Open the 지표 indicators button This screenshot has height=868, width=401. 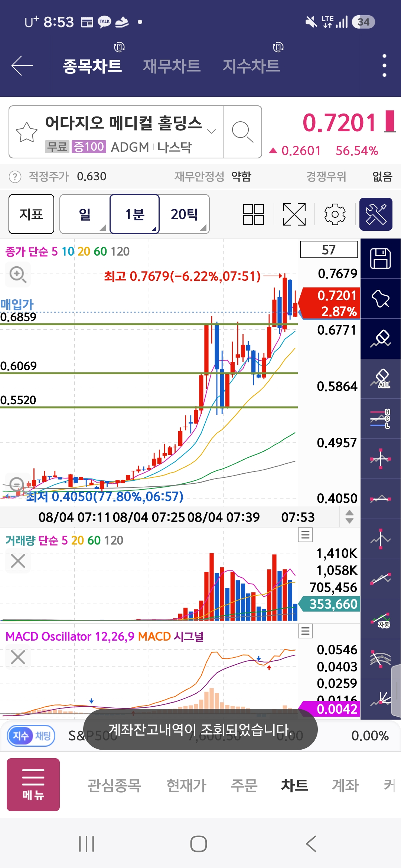31,214
